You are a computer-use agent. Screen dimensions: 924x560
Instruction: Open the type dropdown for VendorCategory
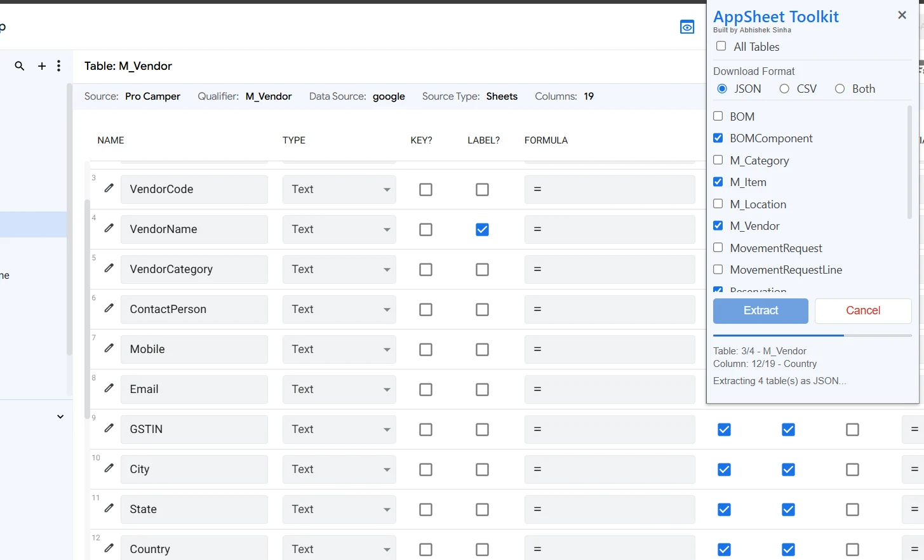pyautogui.click(x=339, y=269)
